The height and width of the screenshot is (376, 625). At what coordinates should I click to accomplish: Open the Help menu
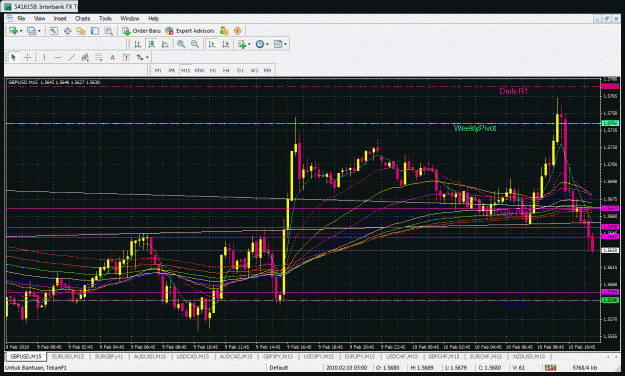(x=153, y=18)
